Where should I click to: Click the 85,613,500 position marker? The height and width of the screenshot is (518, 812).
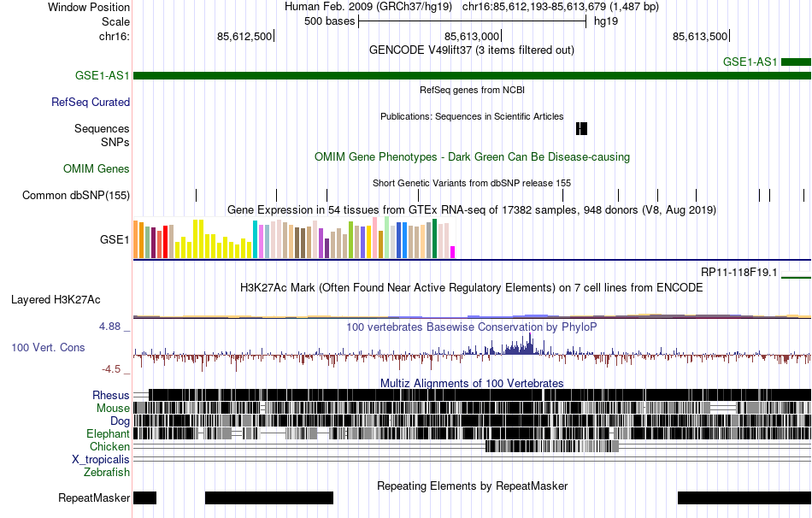701,36
